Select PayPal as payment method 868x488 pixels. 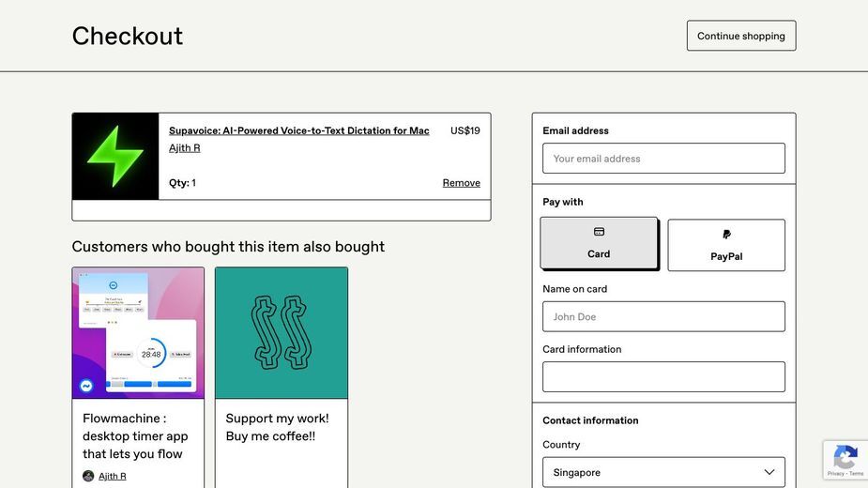(x=726, y=245)
